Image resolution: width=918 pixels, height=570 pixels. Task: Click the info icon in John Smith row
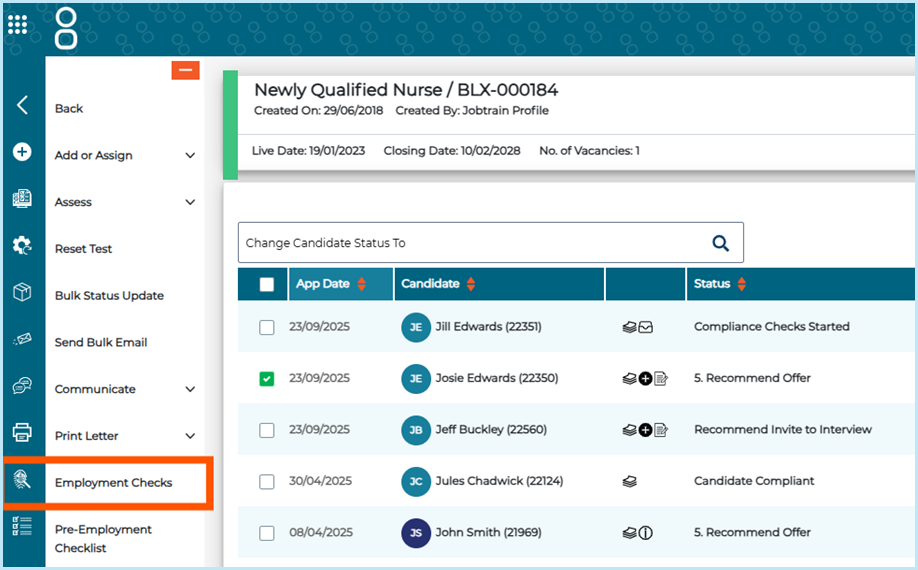(x=645, y=533)
